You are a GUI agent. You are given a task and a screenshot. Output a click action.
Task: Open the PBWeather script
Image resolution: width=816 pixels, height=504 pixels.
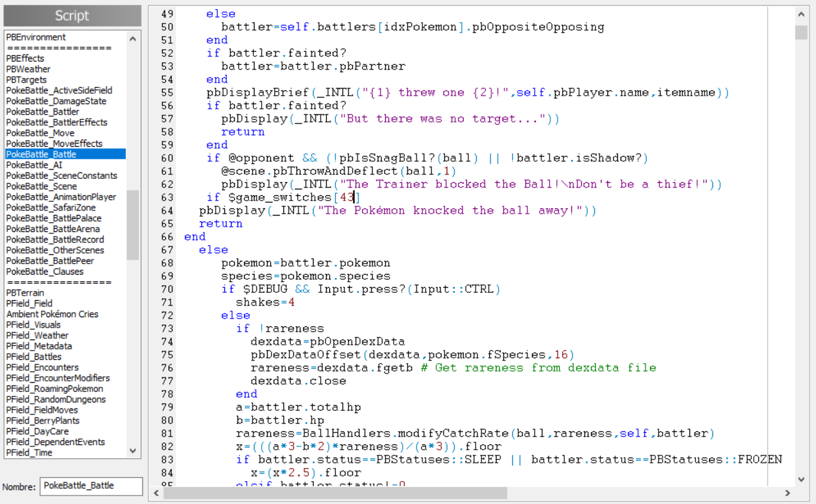(x=28, y=69)
